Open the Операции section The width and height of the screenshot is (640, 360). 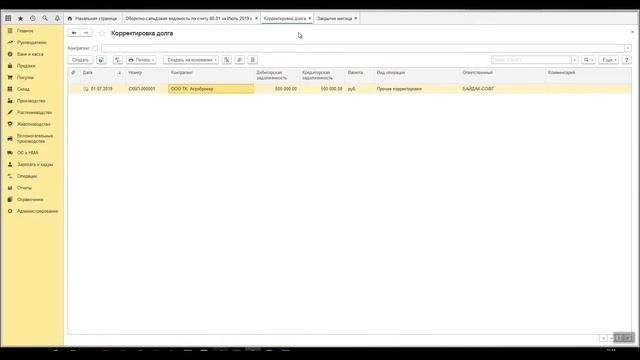coord(27,176)
